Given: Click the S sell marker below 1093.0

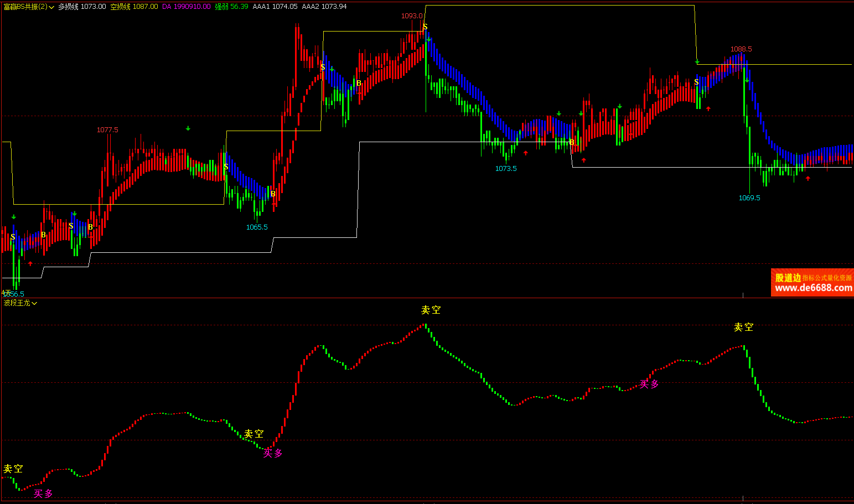Looking at the screenshot, I should coord(425,27).
